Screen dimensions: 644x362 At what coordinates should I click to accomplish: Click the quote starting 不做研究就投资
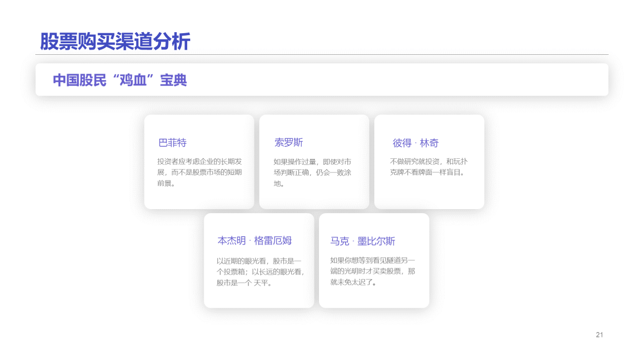429,167
